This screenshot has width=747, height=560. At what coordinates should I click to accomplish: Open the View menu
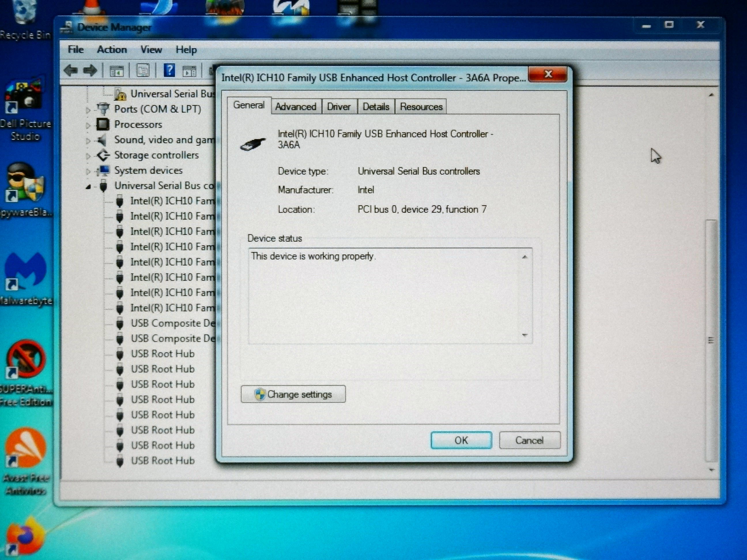point(151,50)
